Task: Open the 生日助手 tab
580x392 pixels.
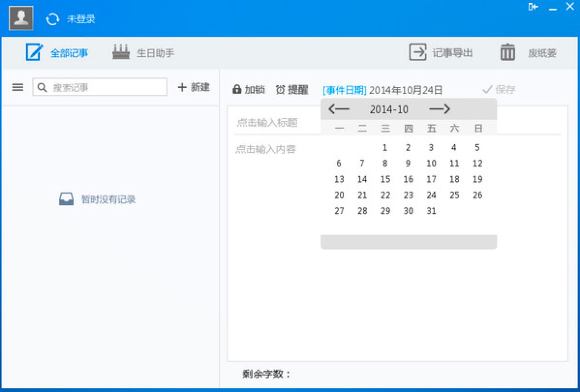Action: pyautogui.click(x=144, y=53)
